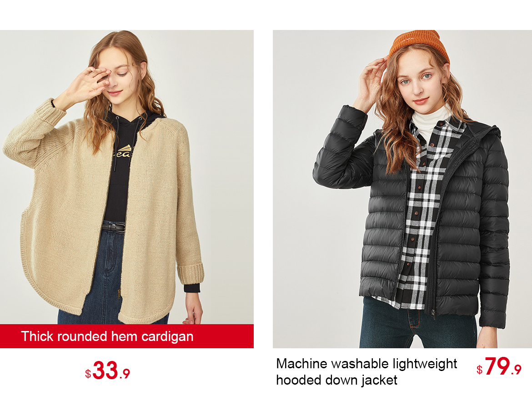This screenshot has height=411, width=532.
Task: Click the dollar sign beside 79.9
Action: pyautogui.click(x=479, y=370)
